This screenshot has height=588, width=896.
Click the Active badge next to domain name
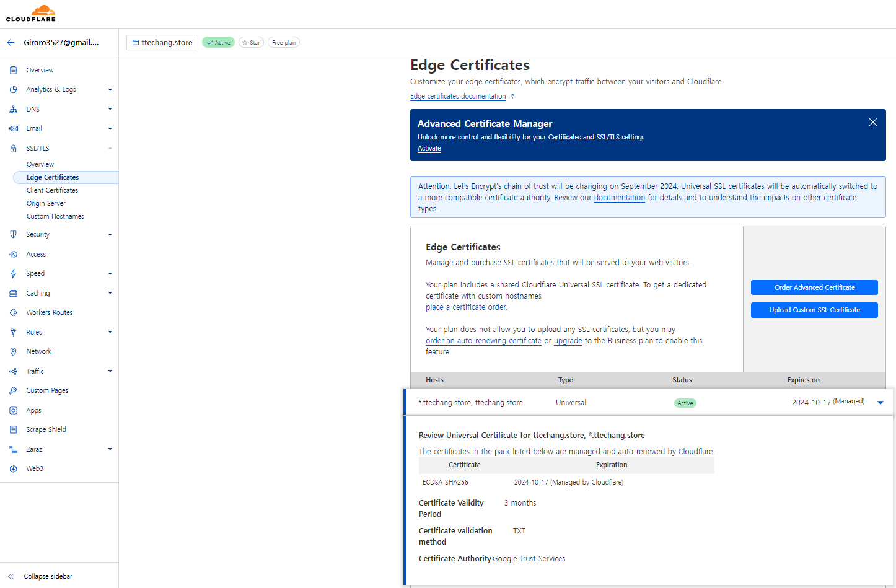click(x=218, y=43)
